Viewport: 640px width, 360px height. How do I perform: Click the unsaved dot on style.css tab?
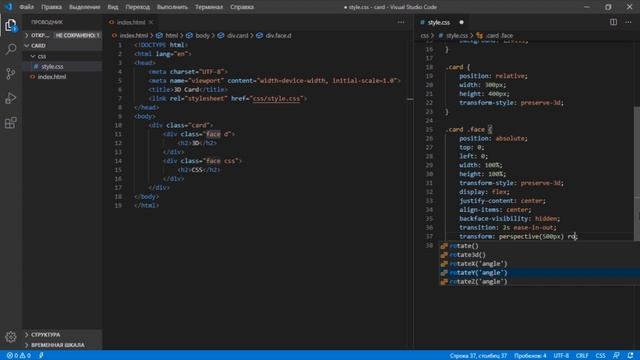coord(461,22)
